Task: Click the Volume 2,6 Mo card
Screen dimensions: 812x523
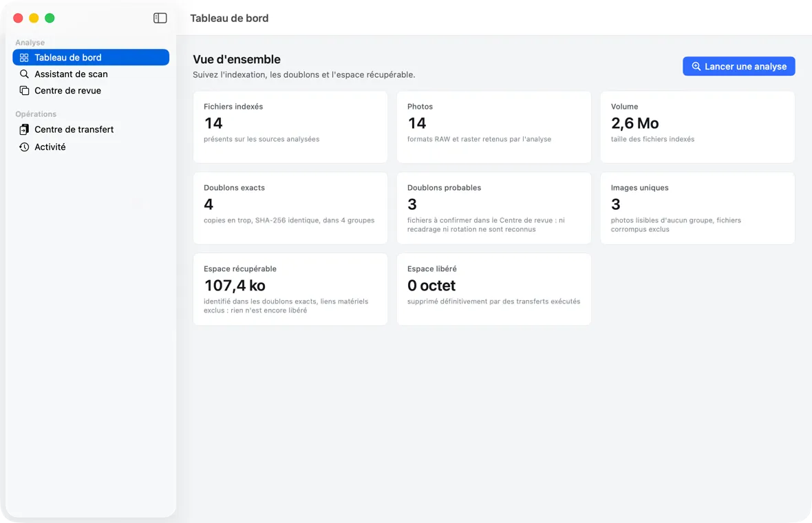Action: [697, 127]
